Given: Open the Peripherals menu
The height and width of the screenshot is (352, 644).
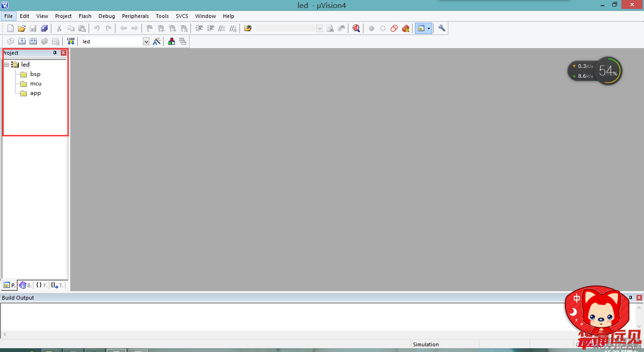Looking at the screenshot, I should coord(135,16).
